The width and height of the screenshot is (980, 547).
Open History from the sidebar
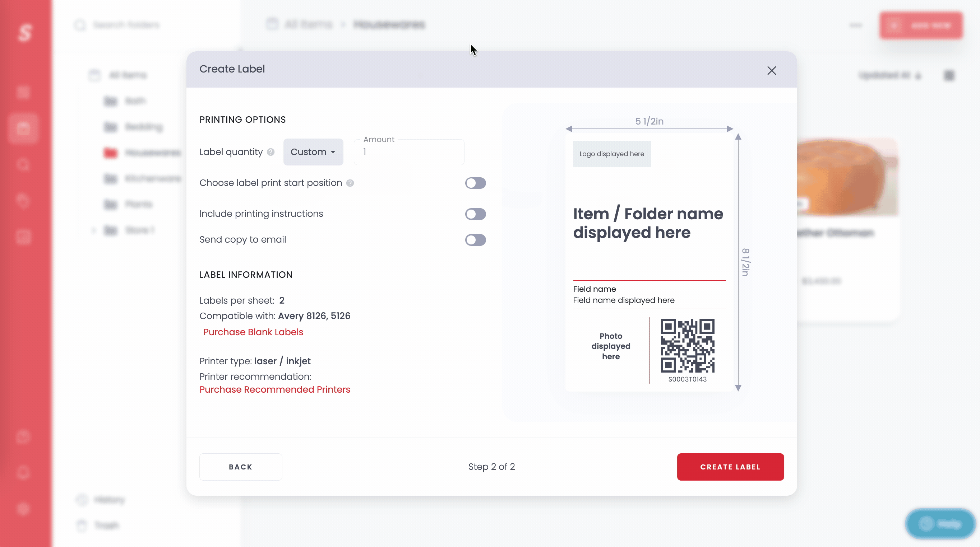109,500
